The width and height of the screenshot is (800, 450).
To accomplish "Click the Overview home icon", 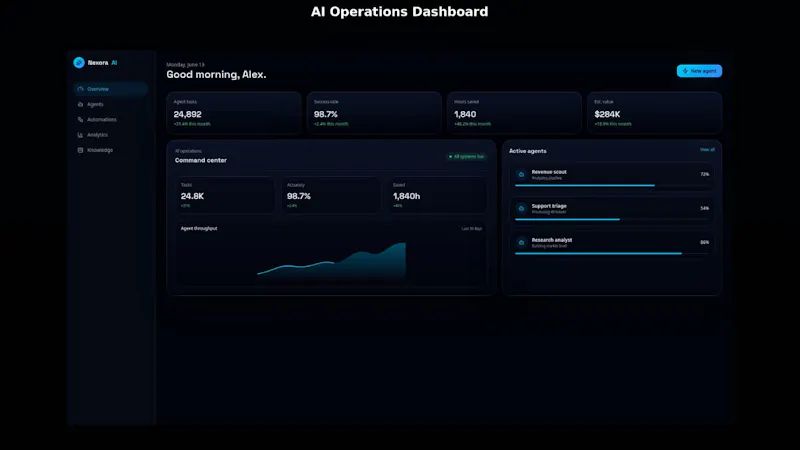I will 80,89.
